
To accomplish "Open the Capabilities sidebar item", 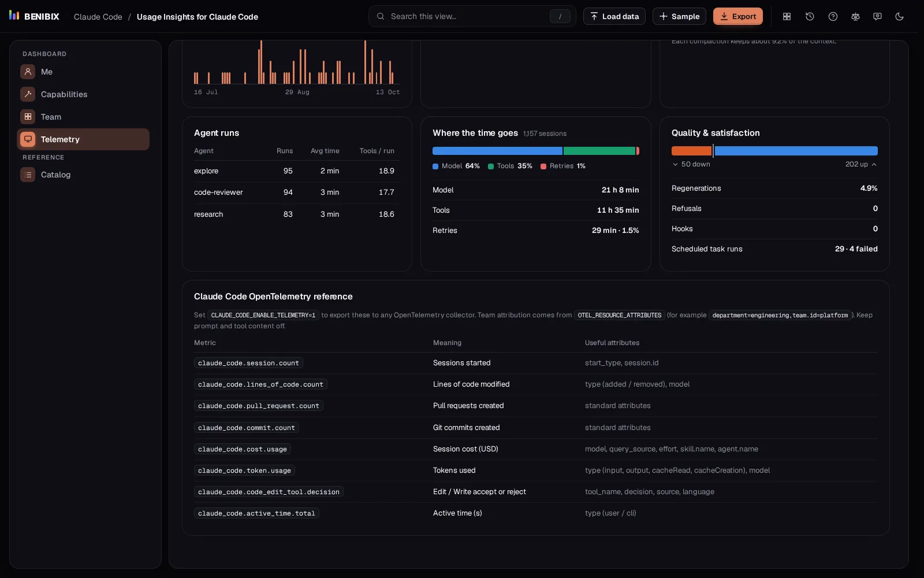I will pos(83,94).
